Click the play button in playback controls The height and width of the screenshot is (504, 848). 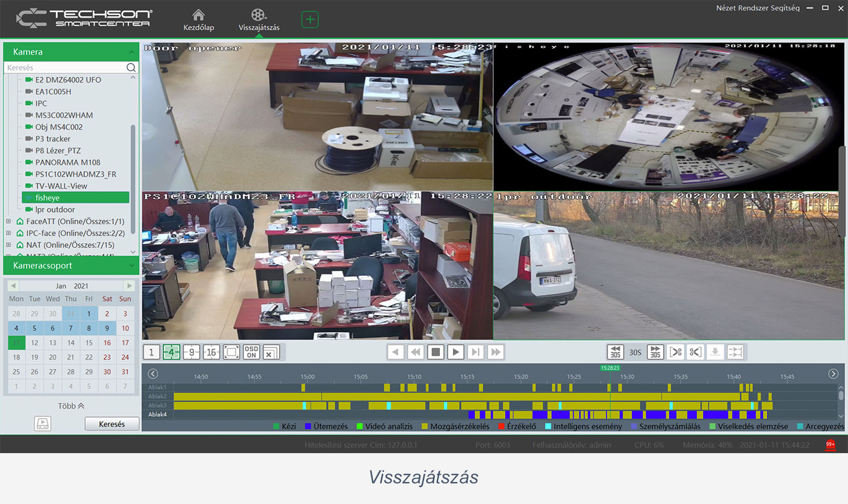pyautogui.click(x=455, y=352)
